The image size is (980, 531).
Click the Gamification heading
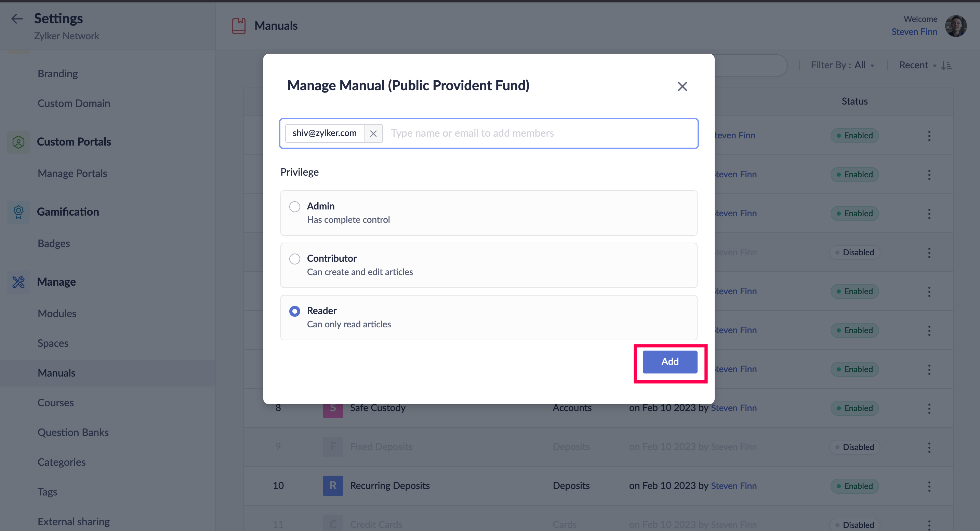pos(68,212)
